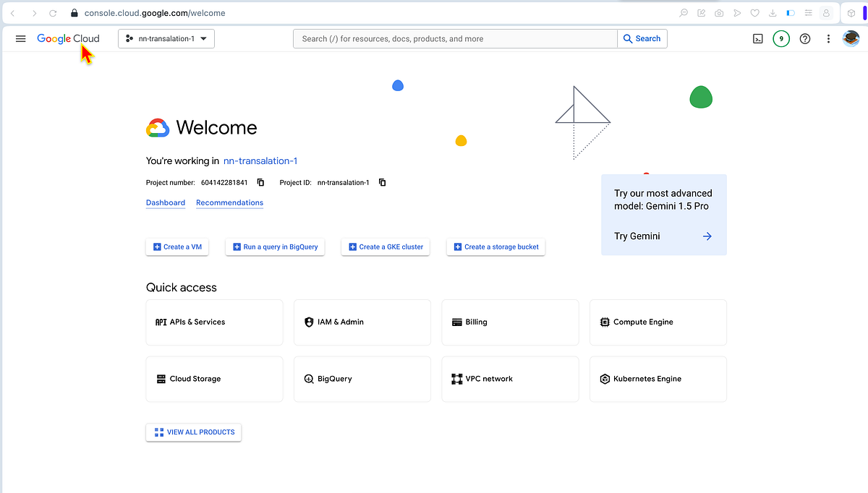Open the nn-transalation-1 project picker dropdown

(x=166, y=38)
